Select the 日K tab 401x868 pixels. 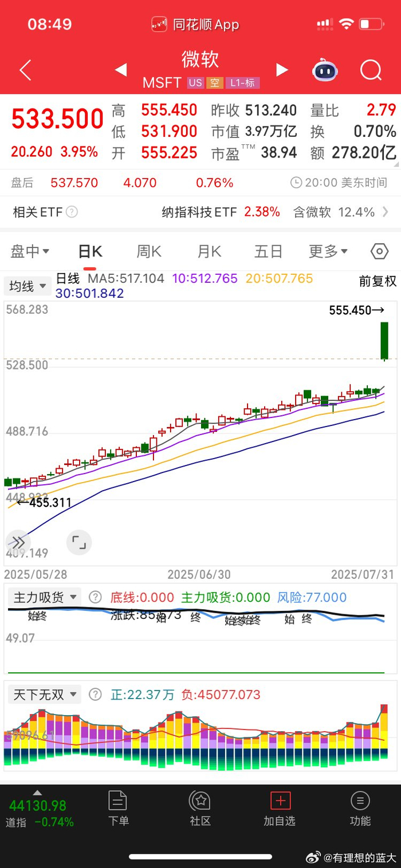[x=90, y=251]
